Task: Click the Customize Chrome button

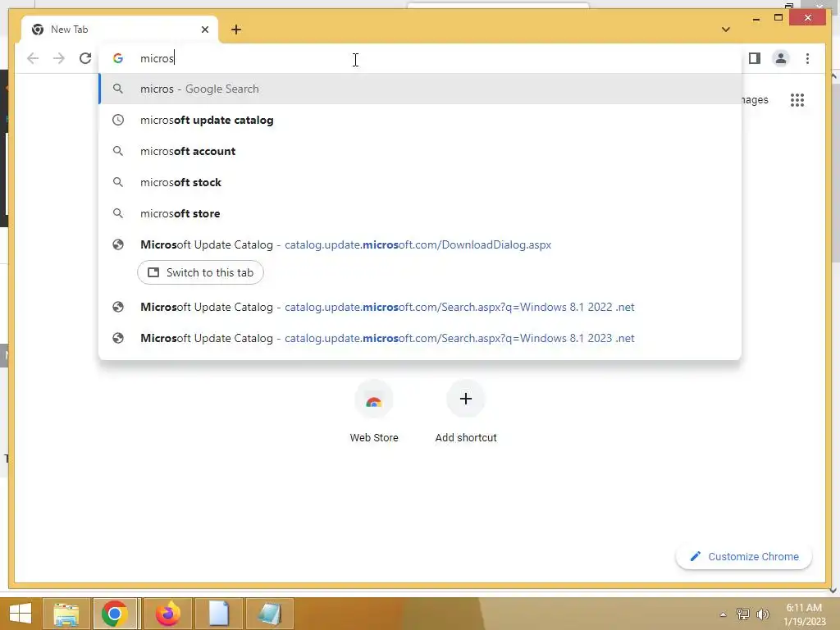Action: point(744,557)
